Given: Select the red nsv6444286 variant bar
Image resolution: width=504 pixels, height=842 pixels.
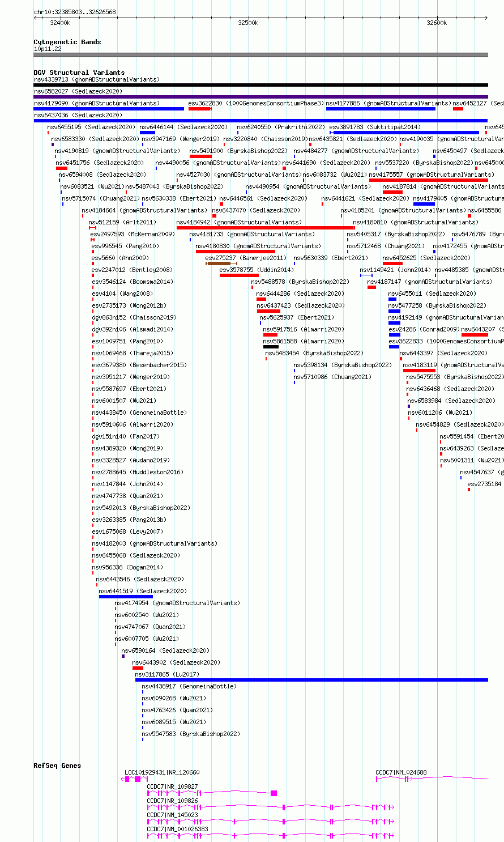Looking at the screenshot, I should tap(261, 299).
